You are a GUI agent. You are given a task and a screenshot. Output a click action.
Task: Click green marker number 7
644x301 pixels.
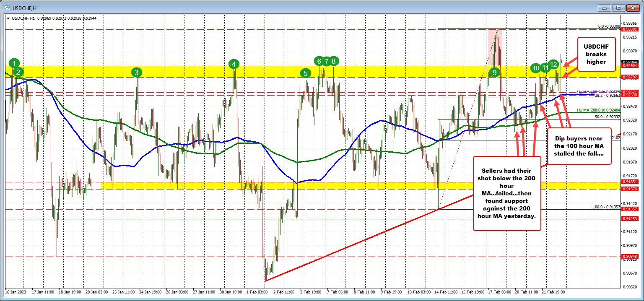(326, 61)
